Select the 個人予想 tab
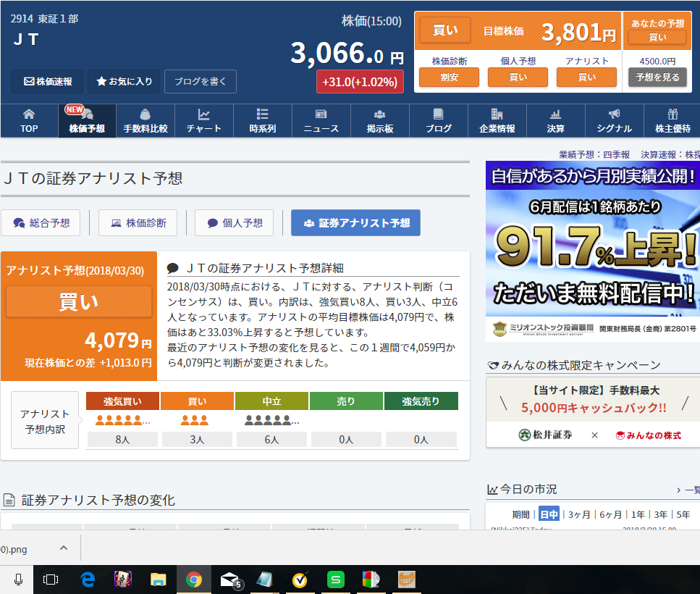 [234, 223]
